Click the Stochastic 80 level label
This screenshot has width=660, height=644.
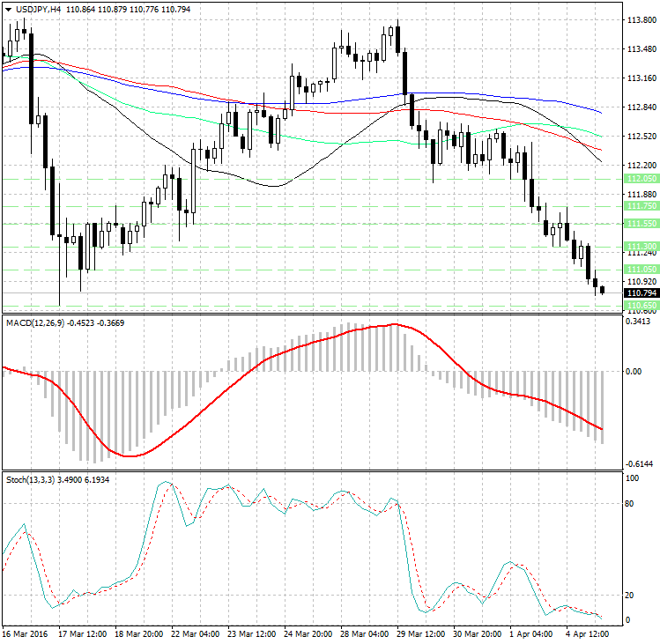point(629,503)
